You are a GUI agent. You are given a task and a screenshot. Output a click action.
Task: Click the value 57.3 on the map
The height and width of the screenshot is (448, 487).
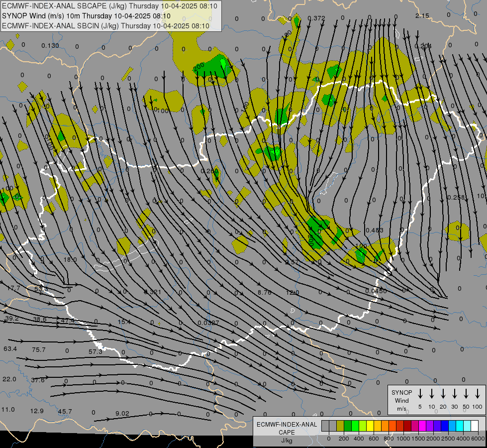[96, 351]
